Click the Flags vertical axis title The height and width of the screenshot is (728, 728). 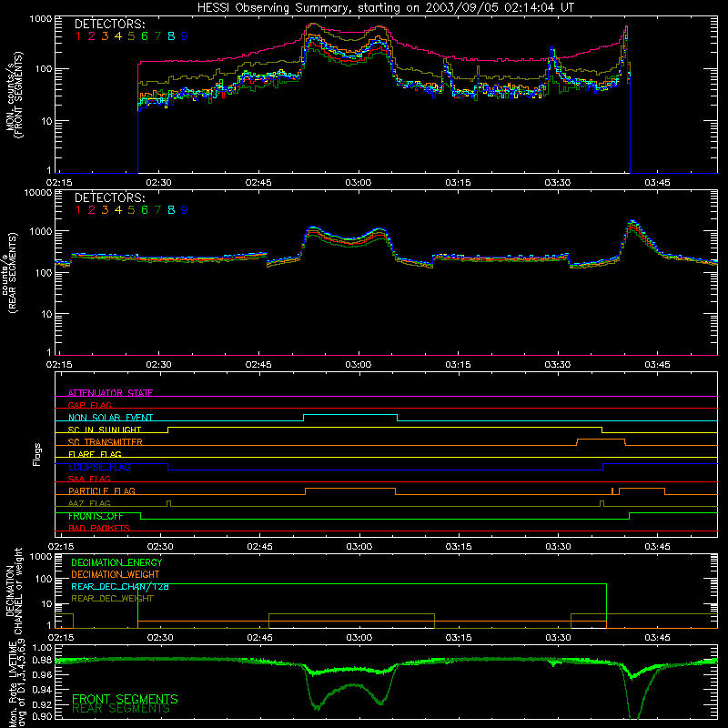pyautogui.click(x=37, y=454)
